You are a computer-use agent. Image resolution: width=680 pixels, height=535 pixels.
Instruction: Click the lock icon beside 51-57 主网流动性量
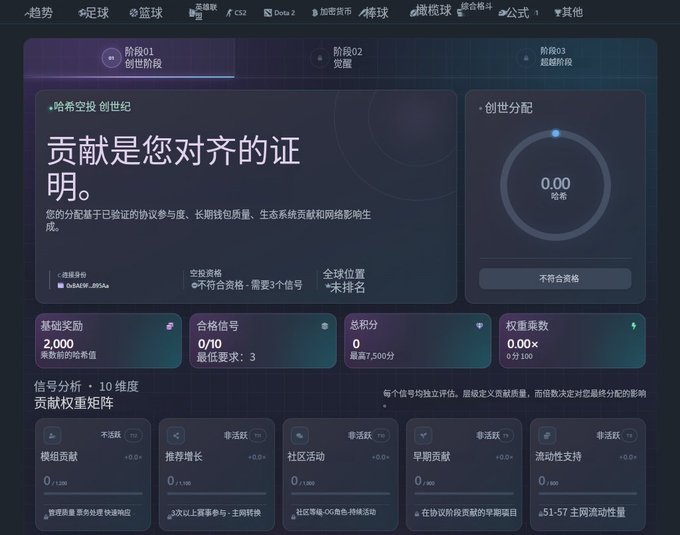point(541,514)
